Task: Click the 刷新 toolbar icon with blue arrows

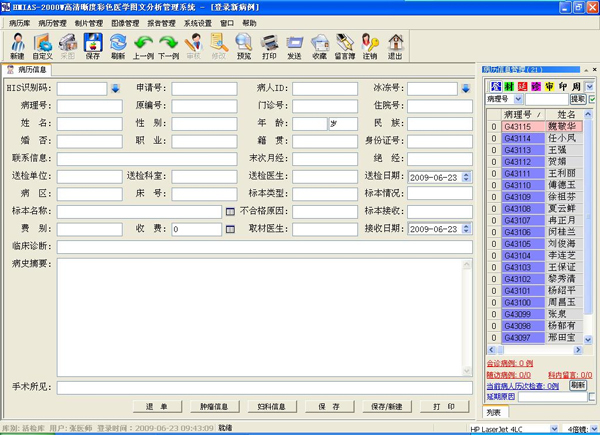Action: (118, 46)
